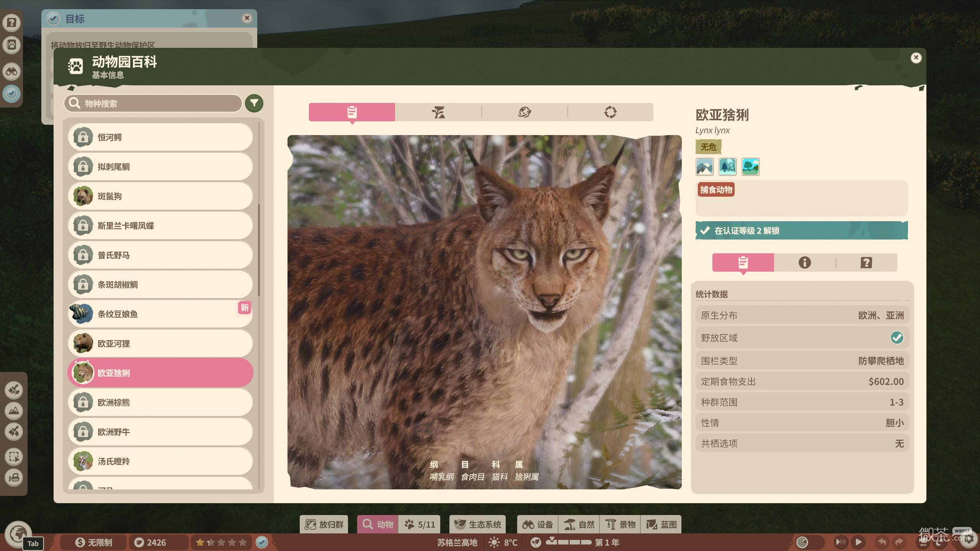Click the taiga forest biome icon
Screen dimensions: 980x551
point(728,167)
